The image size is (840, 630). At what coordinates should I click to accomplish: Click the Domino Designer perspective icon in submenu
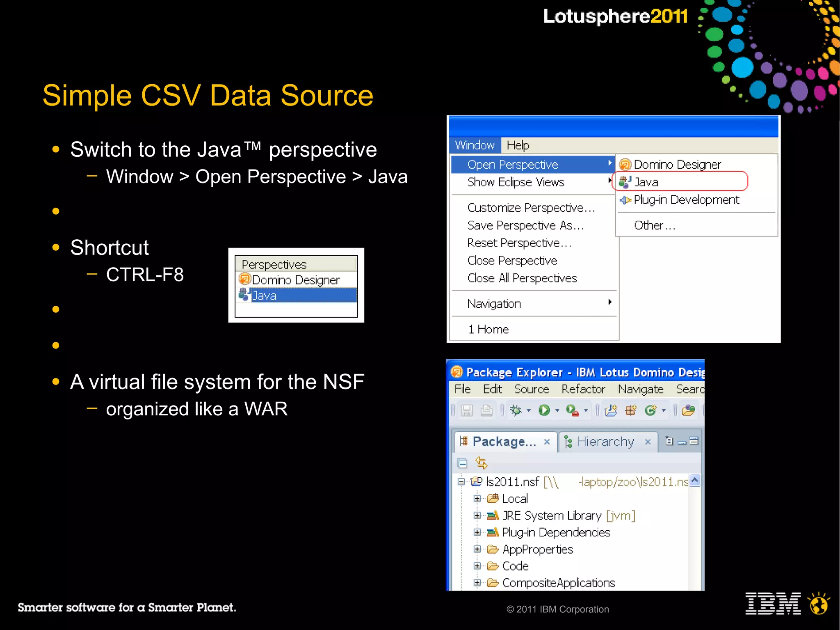(x=625, y=165)
